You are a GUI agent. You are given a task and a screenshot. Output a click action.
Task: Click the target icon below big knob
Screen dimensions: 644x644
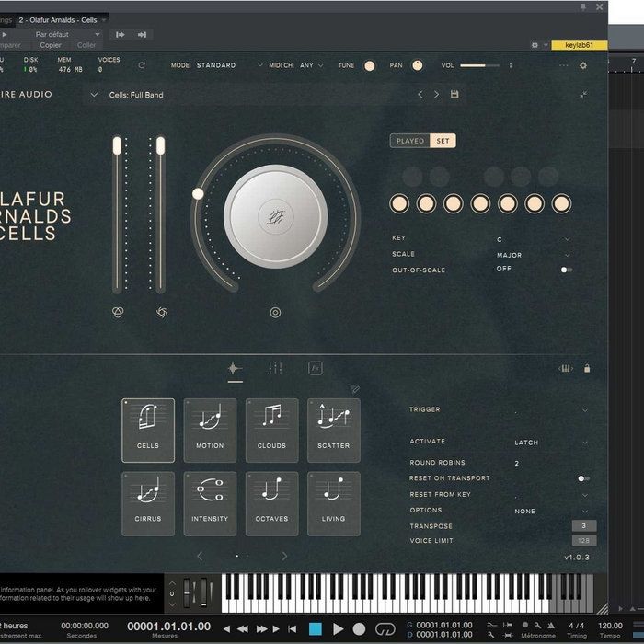pyautogui.click(x=275, y=313)
